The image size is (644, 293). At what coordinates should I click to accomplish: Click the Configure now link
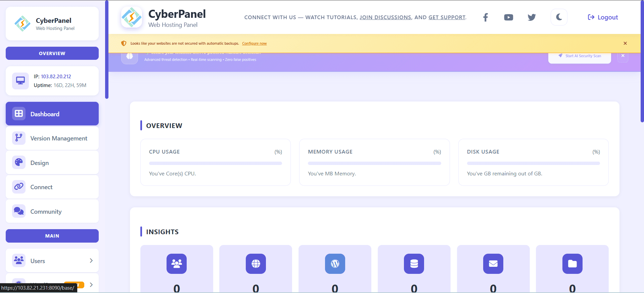pos(254,44)
